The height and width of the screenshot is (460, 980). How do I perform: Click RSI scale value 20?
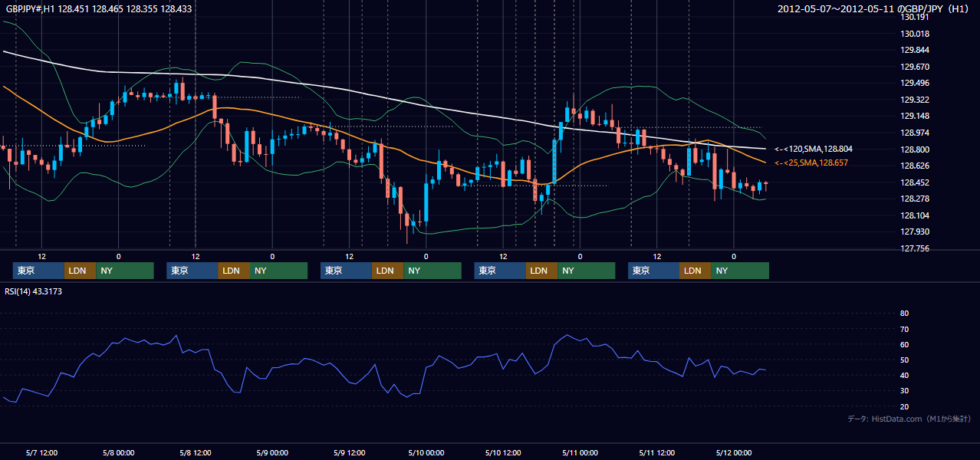[x=904, y=406]
